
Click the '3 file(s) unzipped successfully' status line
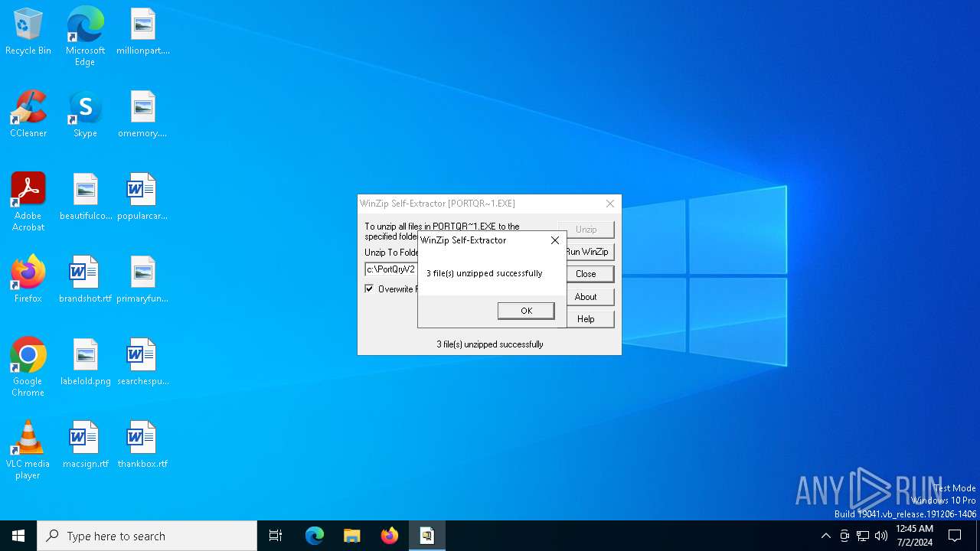[490, 344]
